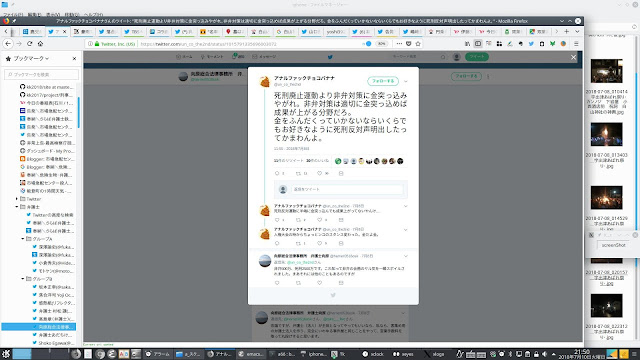Viewport: 640px width, 360px height.
Task: Close the bookmarks sidebar
Action: [74, 58]
